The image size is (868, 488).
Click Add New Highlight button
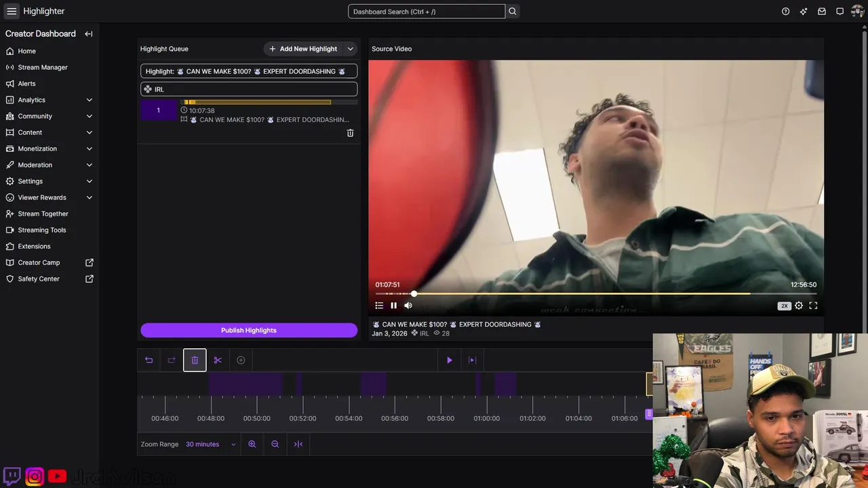[303, 49]
